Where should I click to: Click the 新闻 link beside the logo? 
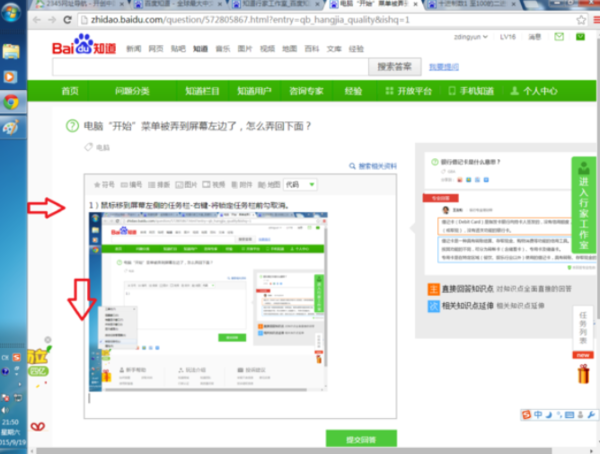click(x=134, y=49)
